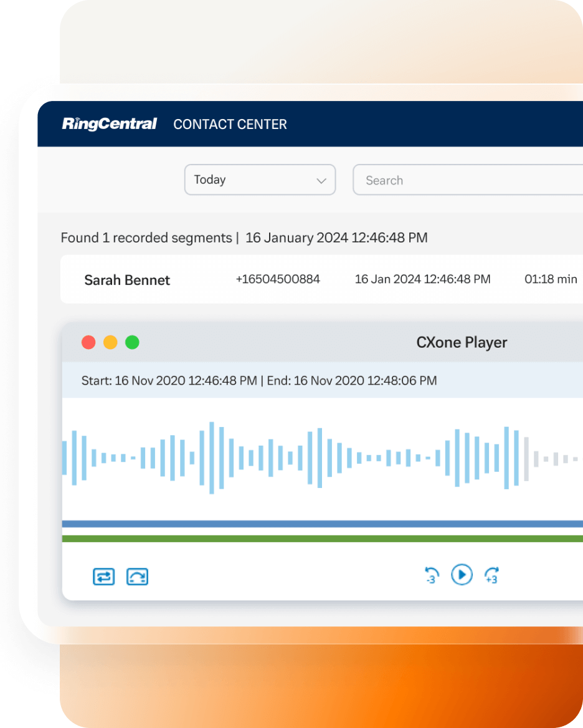Image resolution: width=583 pixels, height=728 pixels.
Task: Minimize CXone Player via yellow dot
Action: point(110,342)
